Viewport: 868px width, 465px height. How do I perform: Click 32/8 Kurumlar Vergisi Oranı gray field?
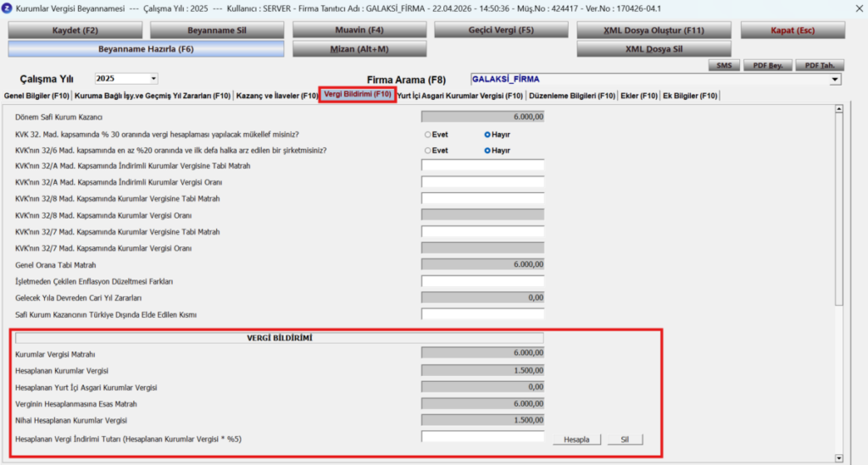[x=482, y=214]
